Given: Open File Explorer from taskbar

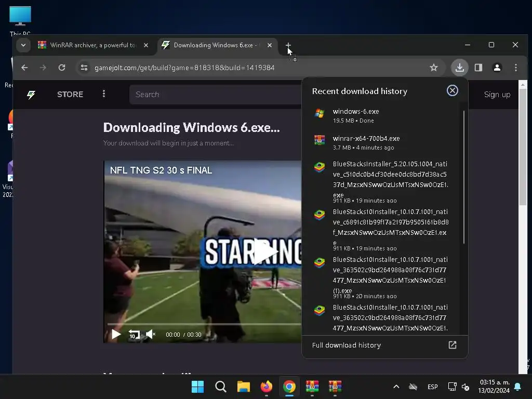Looking at the screenshot, I should point(243,387).
